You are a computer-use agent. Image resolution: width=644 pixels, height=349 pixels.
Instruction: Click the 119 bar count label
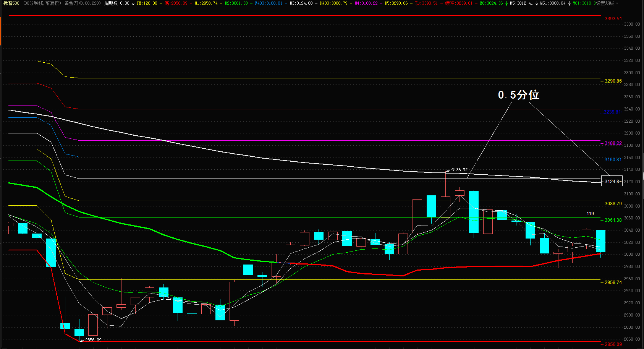(590, 214)
